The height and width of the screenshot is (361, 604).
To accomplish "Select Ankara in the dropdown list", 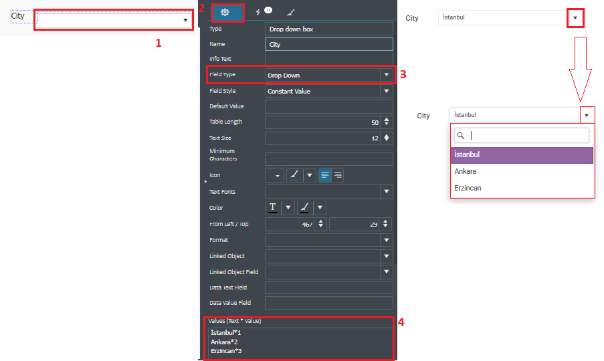I will [x=522, y=171].
